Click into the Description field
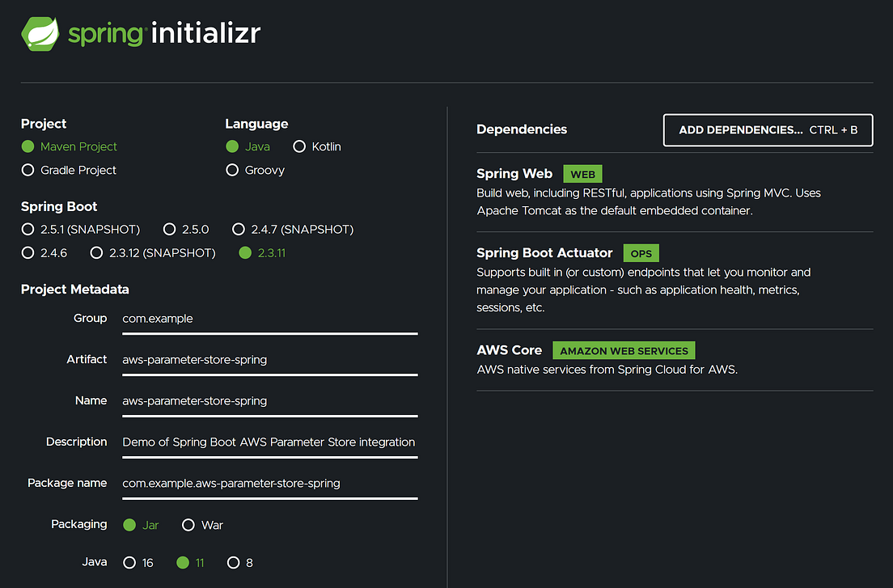Viewport: 893px width, 588px height. coord(267,442)
